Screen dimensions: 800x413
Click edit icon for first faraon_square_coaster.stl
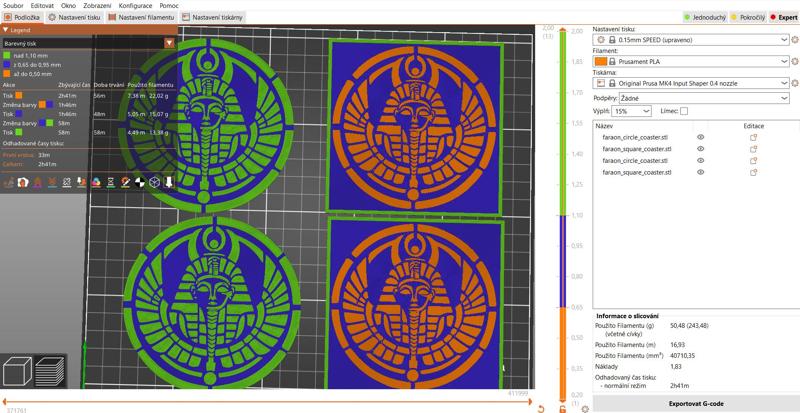753,149
